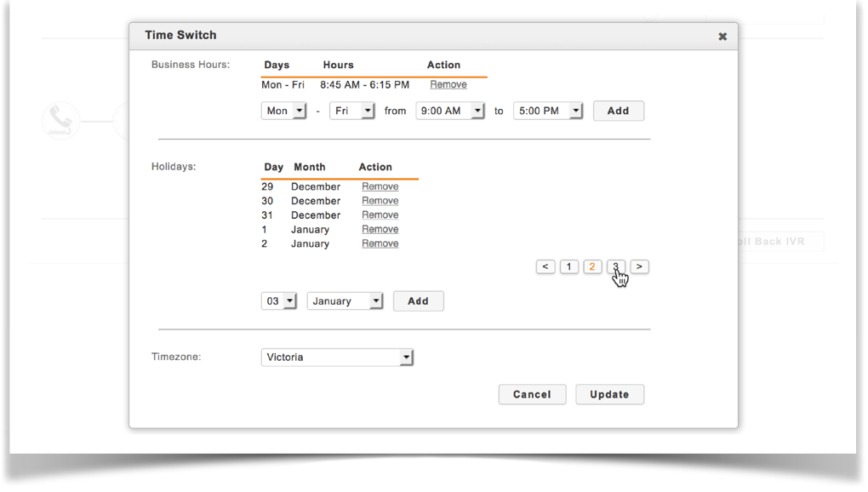Expand the 9:00 AM start time dropdown
Viewport: 868px width, 492px height.
(449, 112)
